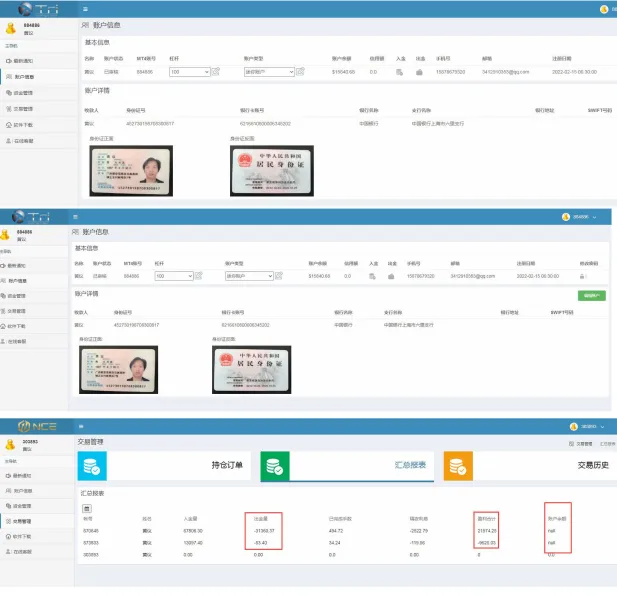This screenshot has width=617, height=600.
Task: Click the 2022-02-15 registration date in top screenshot
Action: pos(574,72)
